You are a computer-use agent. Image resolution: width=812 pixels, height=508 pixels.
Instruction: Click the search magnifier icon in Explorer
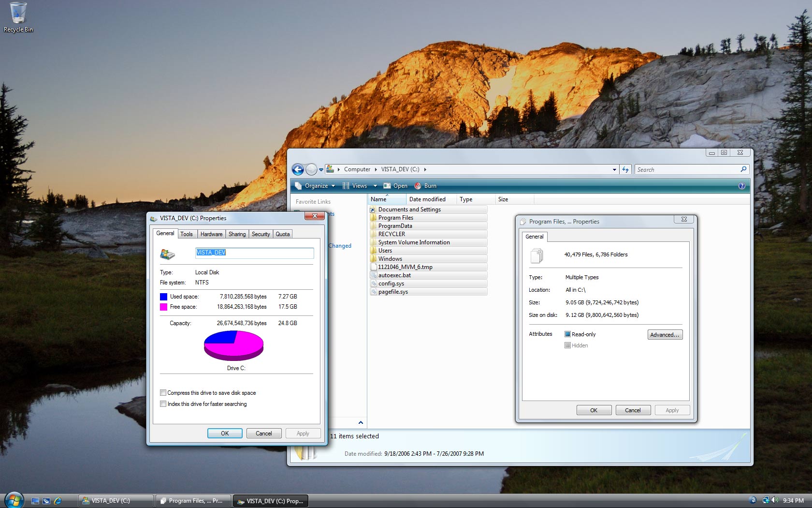click(743, 169)
